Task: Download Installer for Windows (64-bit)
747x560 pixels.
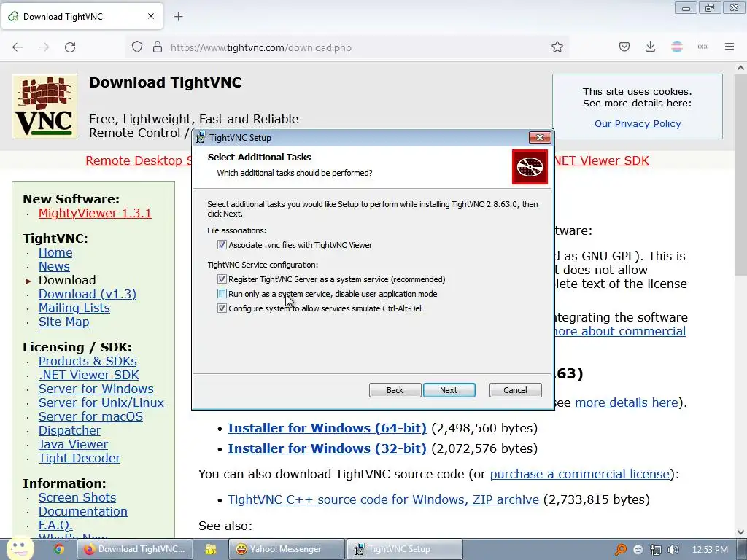Action: point(327,428)
